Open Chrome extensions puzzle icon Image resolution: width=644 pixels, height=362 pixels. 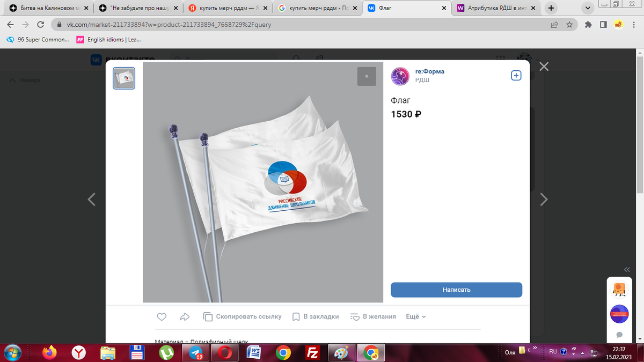[x=589, y=25]
